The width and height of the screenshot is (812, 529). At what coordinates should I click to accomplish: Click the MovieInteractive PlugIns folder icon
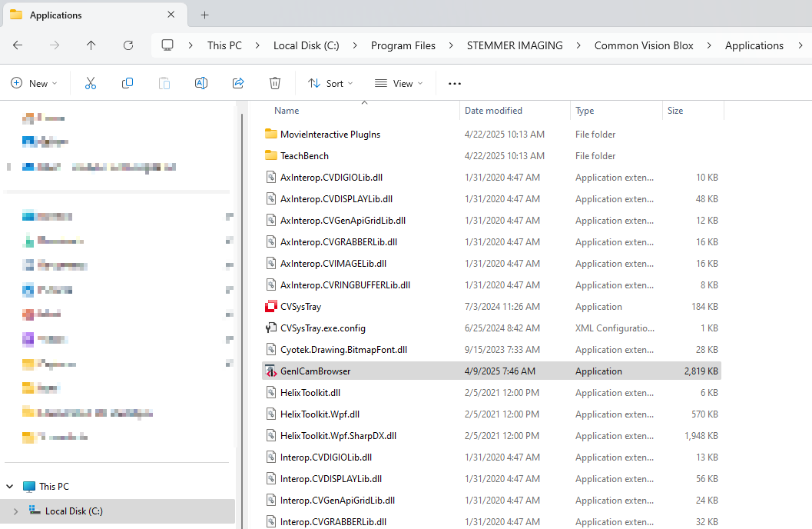point(271,135)
